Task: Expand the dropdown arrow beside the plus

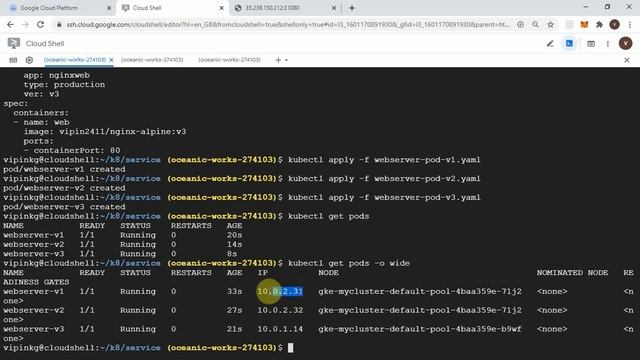Action: pos(287,60)
